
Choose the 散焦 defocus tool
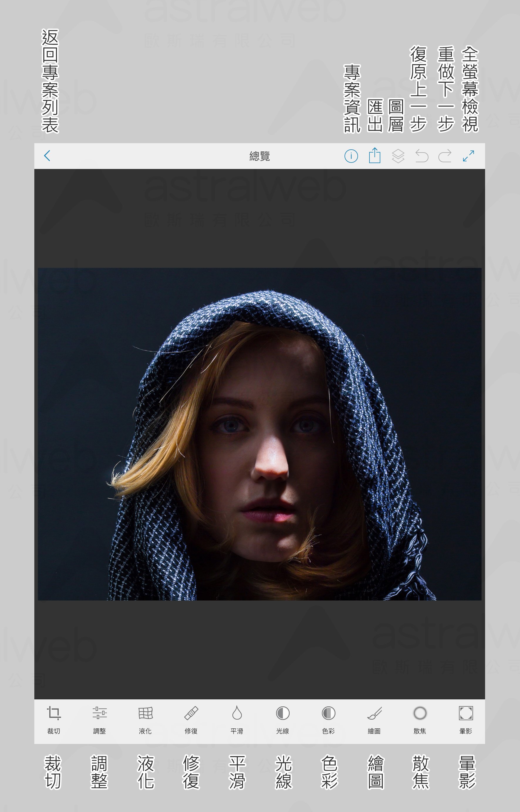coord(420,720)
